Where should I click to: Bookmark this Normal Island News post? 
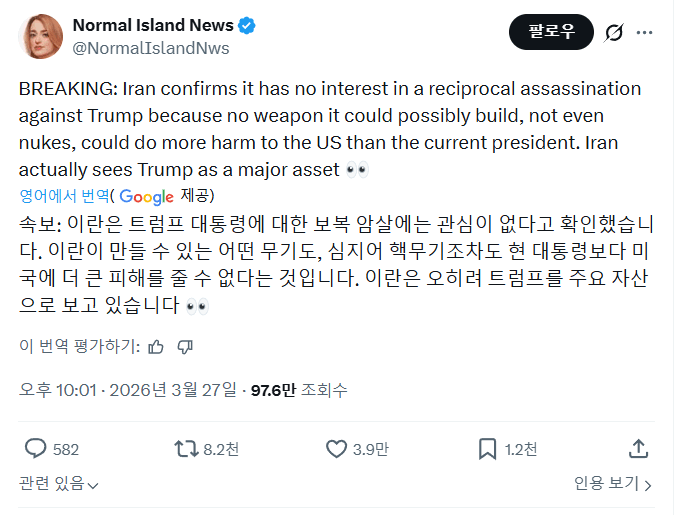pyautogui.click(x=487, y=449)
